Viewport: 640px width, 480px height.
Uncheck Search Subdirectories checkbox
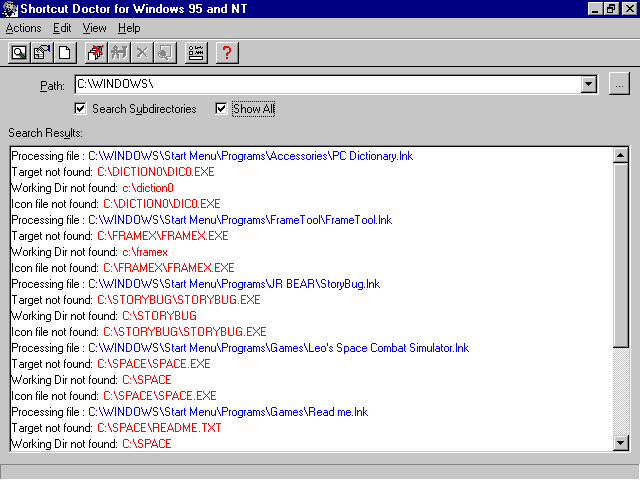tap(81, 108)
